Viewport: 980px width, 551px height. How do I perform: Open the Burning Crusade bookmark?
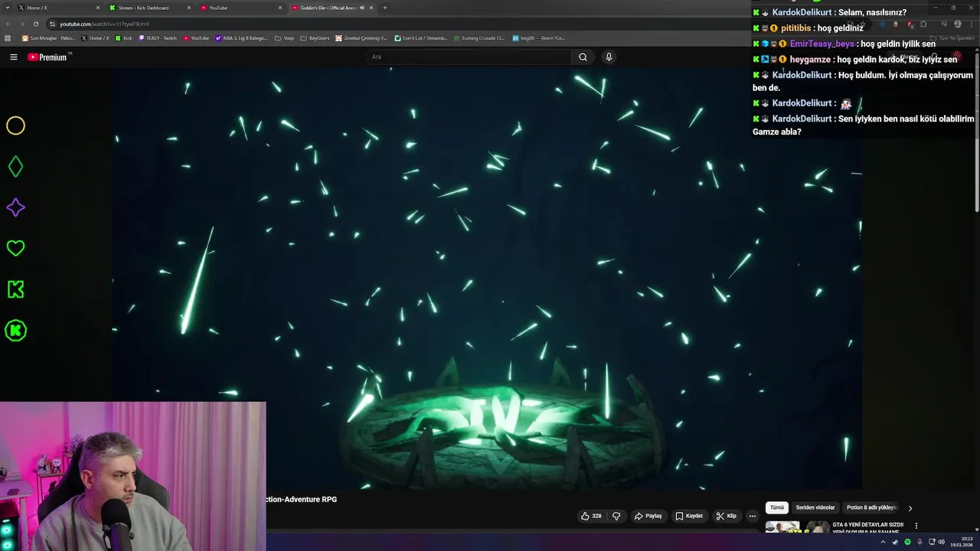pyautogui.click(x=479, y=37)
